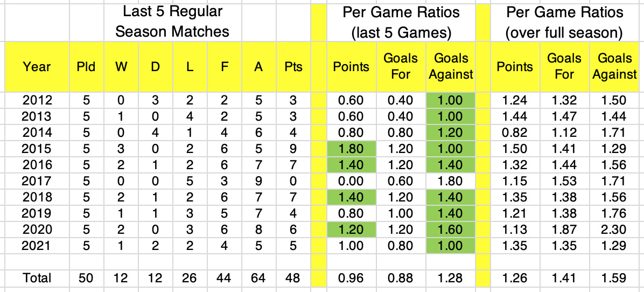644x292 pixels.
Task: Click the Pts column header cell
Action: pos(293,67)
